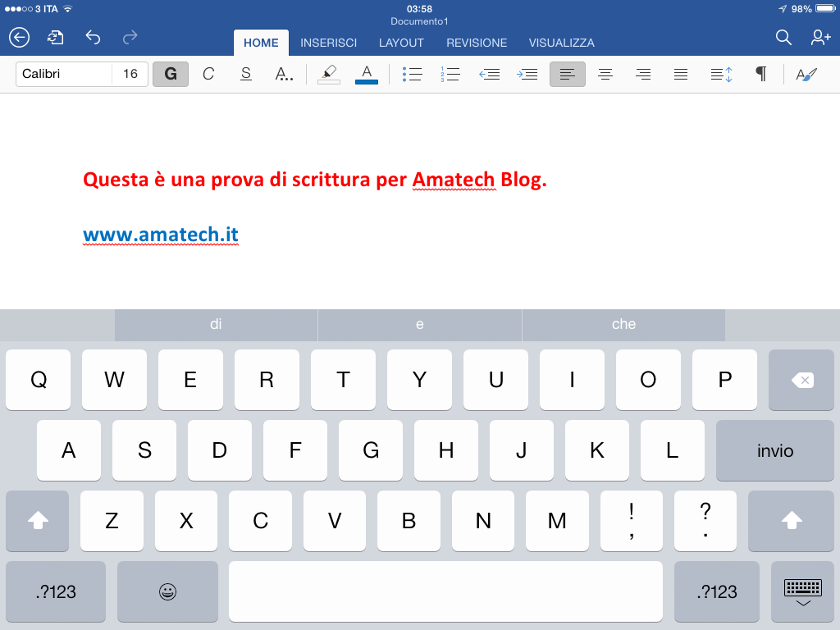Switch to the INSERISCI tab

(x=328, y=43)
